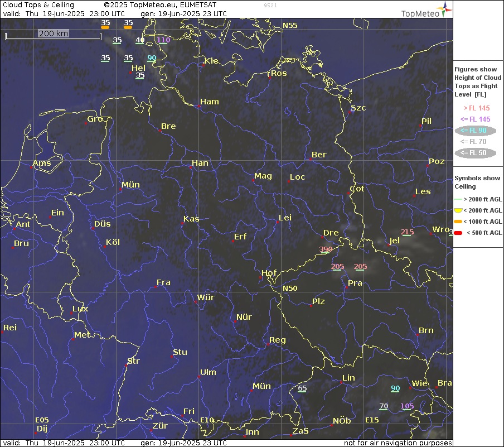Click the 'Fra' city label
The height and width of the screenshot is (447, 504).
pos(163,282)
